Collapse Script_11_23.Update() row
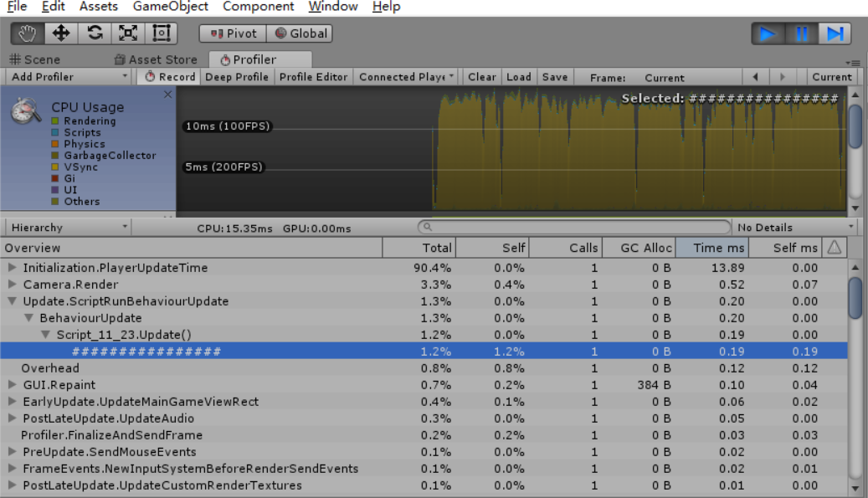This screenshot has width=868, height=498. [x=45, y=335]
